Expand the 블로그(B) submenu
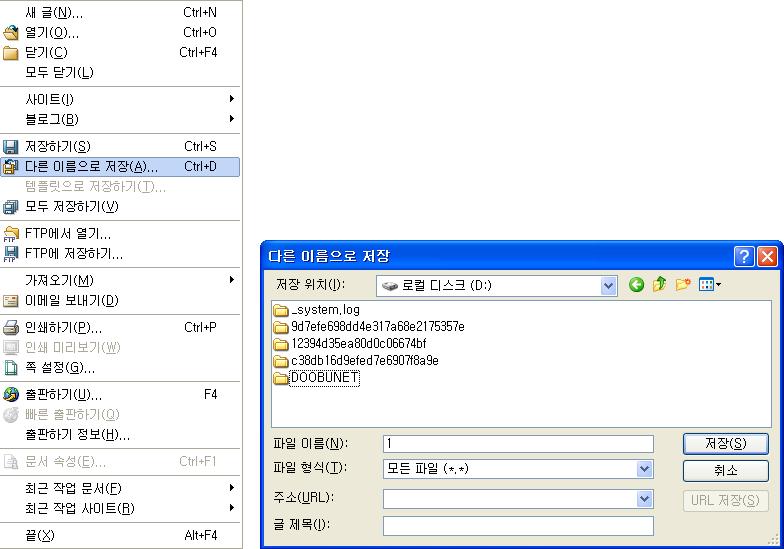The image size is (784, 549). pos(232,118)
